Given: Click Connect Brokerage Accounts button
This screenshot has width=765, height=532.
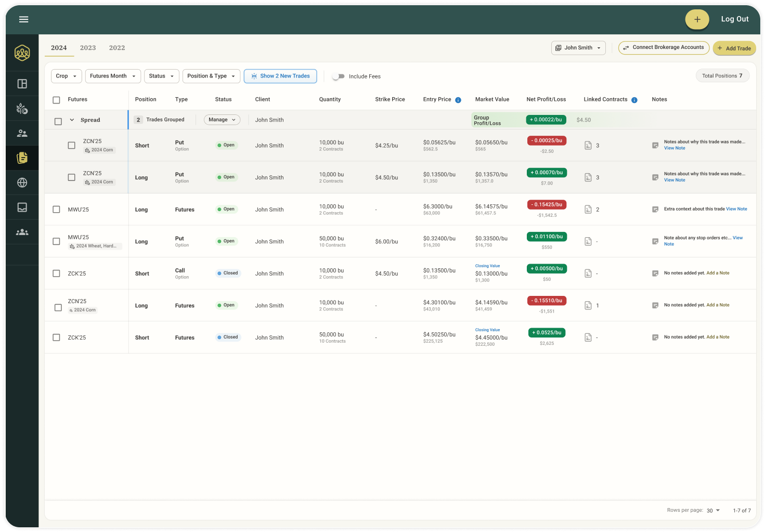Looking at the screenshot, I should [x=664, y=47].
